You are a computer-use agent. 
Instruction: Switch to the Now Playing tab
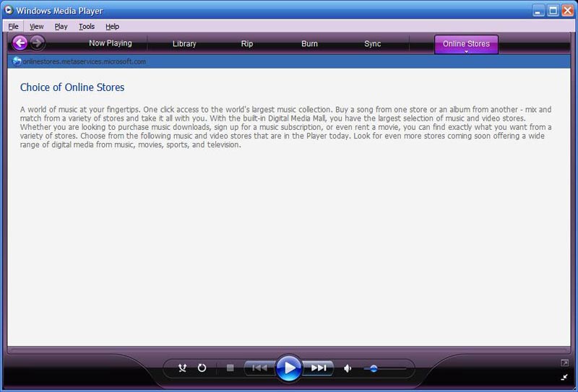click(111, 43)
